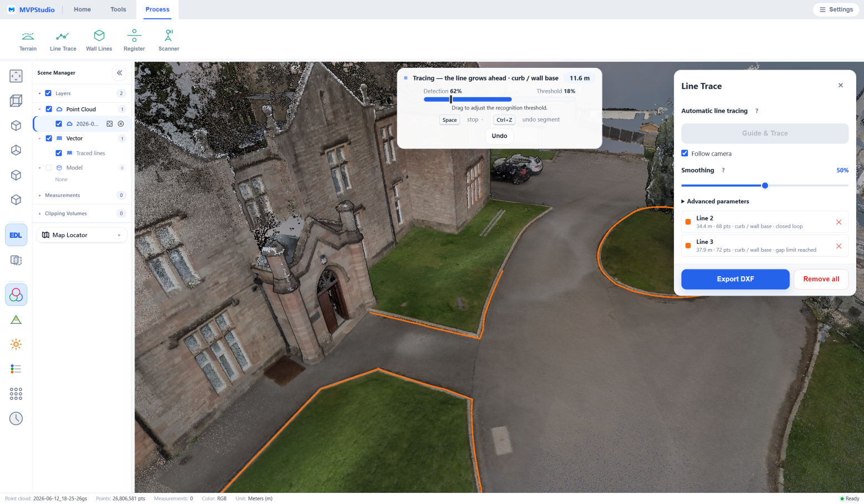Activate the Line Trace tool

click(63, 41)
